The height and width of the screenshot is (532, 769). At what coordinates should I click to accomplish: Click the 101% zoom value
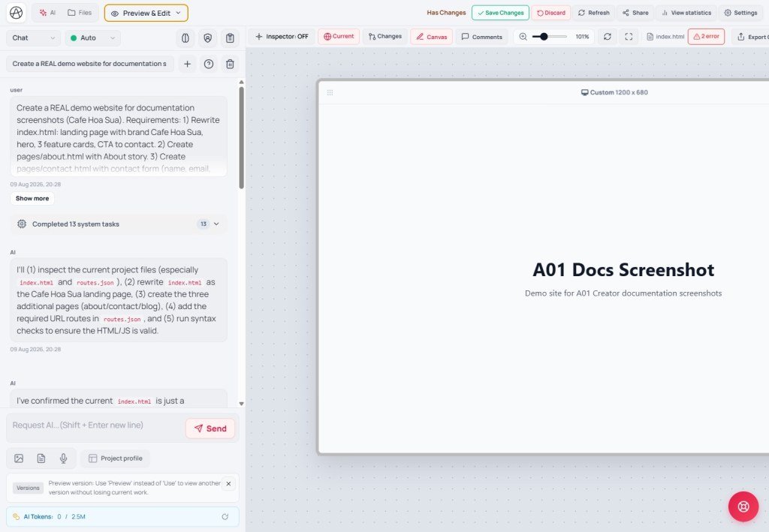click(x=582, y=37)
